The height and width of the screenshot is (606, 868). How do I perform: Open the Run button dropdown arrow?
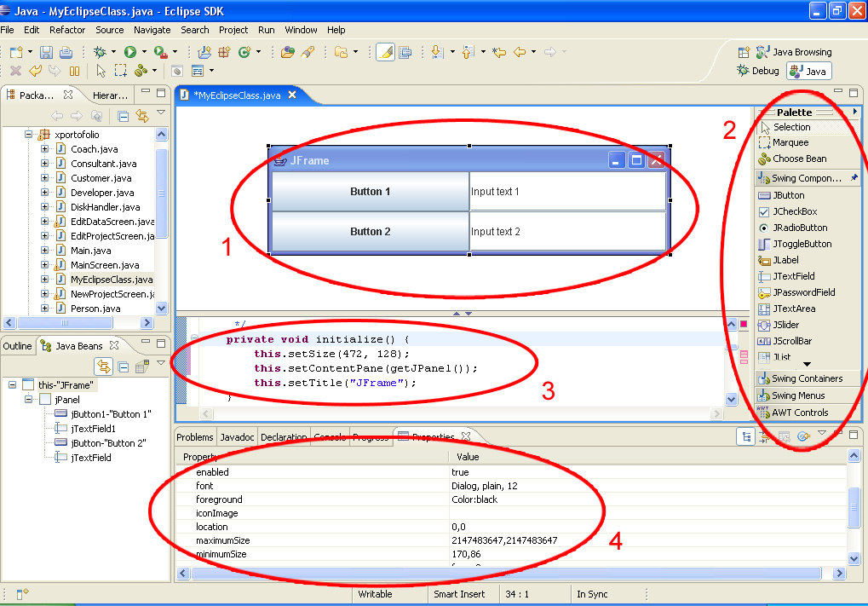click(x=145, y=52)
